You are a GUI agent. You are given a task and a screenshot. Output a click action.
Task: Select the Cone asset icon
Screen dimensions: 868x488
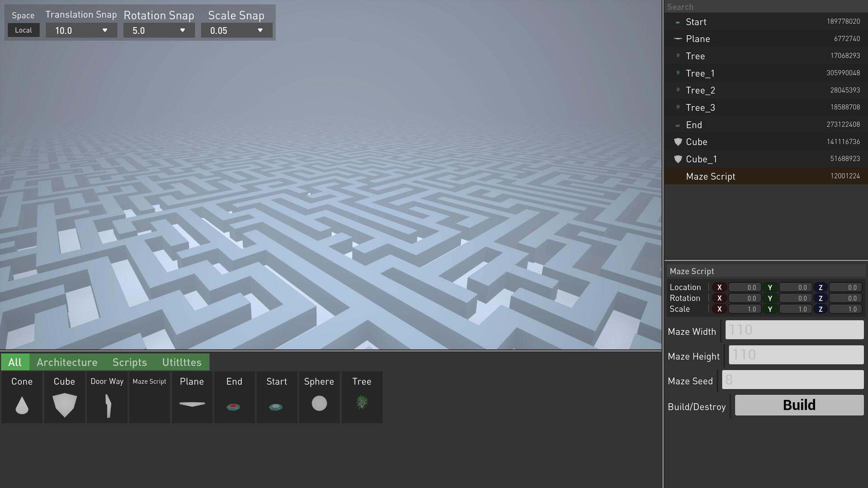coord(22,404)
